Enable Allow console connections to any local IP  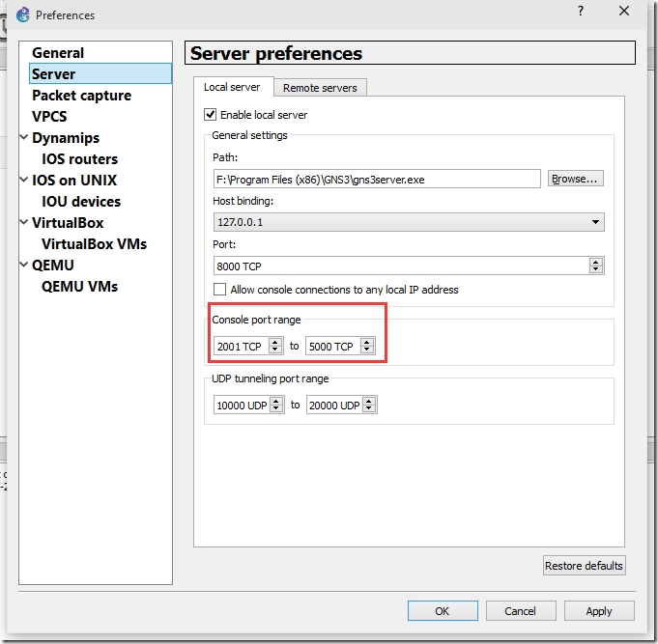tap(219, 290)
